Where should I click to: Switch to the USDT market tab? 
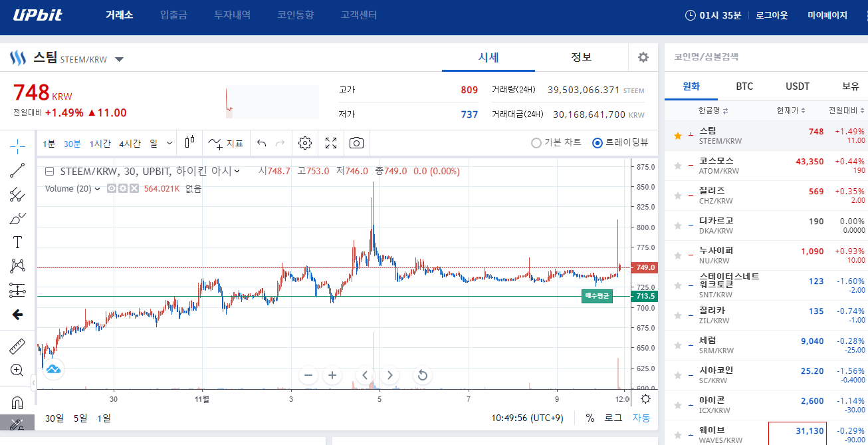798,86
